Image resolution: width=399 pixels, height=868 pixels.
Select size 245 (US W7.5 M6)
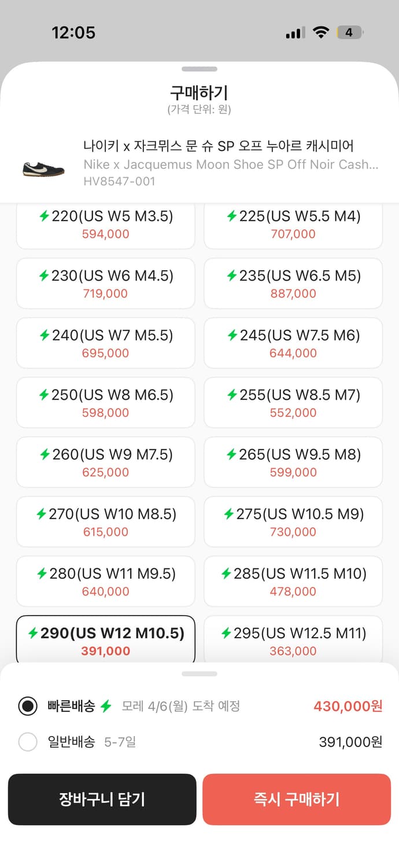pyautogui.click(x=293, y=343)
